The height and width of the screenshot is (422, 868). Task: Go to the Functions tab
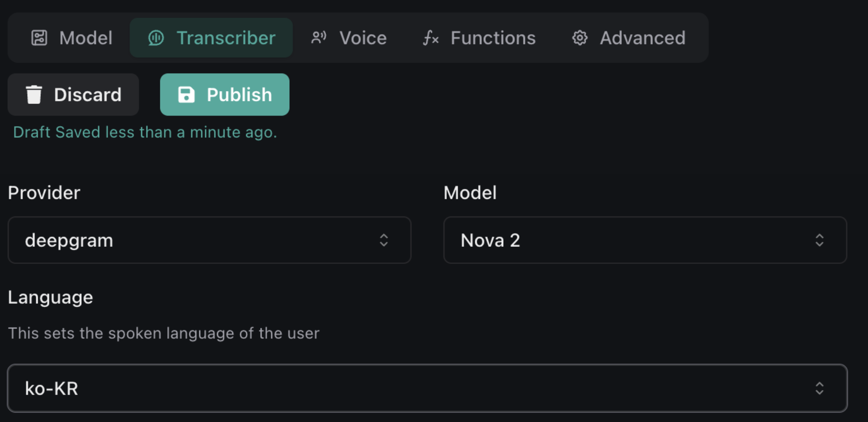(479, 38)
